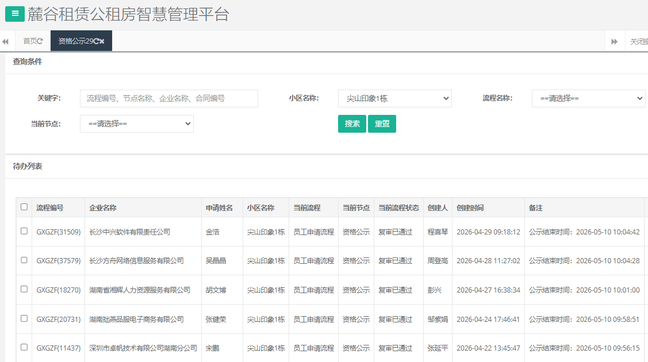Click applicant name 吴晶晶

click(216, 261)
